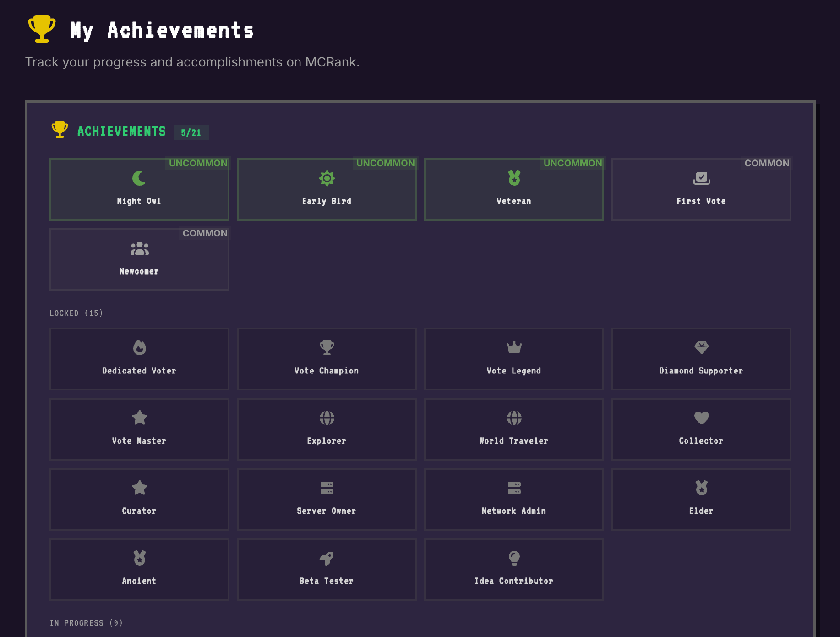This screenshot has width=840, height=637.
Task: Click the Idea Contributor lightbulb icon
Action: [514, 558]
